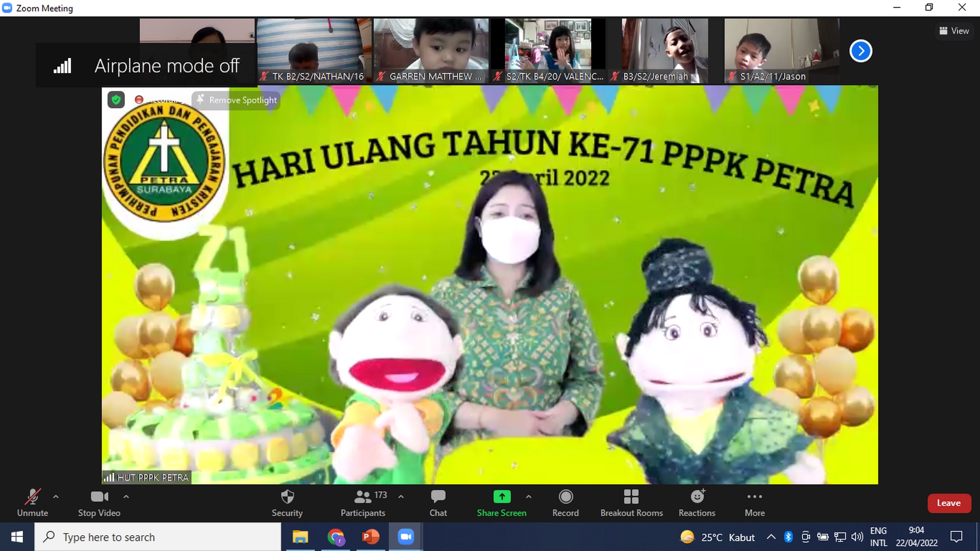
Task: Unmute the microphone
Action: (x=33, y=502)
